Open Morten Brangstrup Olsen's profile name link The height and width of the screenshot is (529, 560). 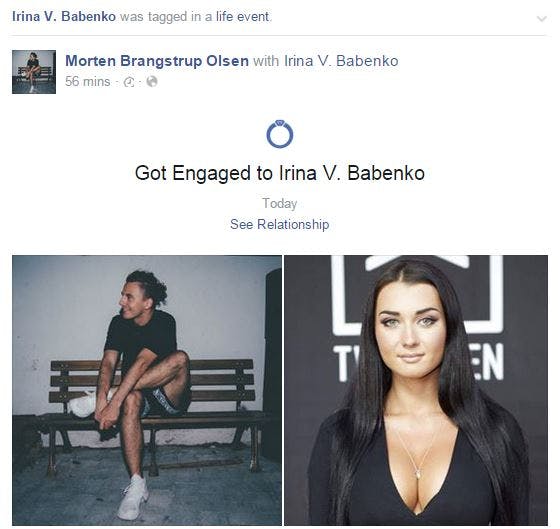pos(157,61)
